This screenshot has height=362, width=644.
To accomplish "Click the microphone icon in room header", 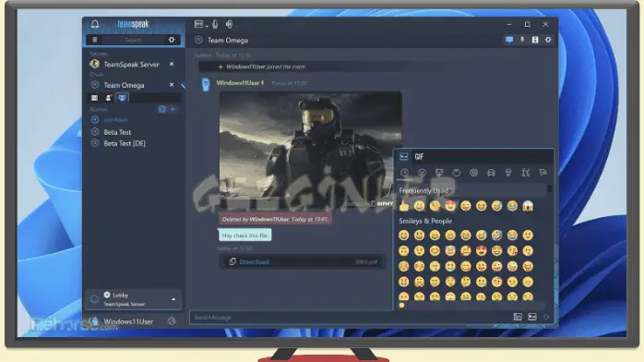I will pos(522,40).
